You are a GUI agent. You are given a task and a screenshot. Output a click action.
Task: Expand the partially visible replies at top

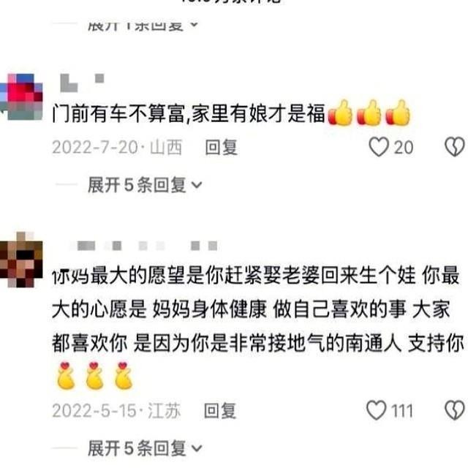point(143,26)
